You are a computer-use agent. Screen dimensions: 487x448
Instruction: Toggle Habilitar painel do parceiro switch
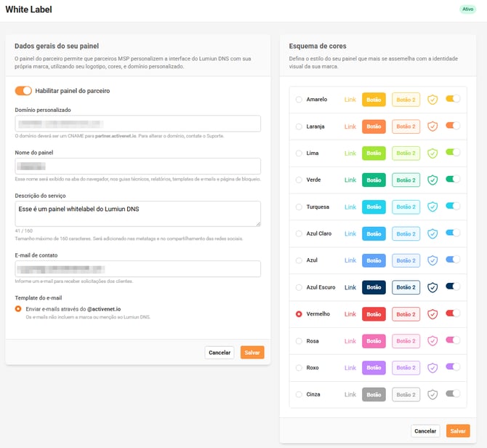pos(23,91)
